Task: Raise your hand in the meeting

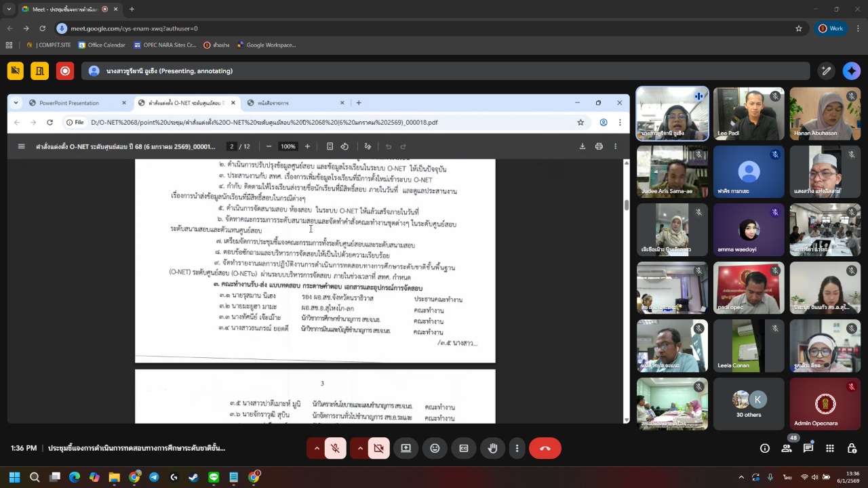Action: 493,448
